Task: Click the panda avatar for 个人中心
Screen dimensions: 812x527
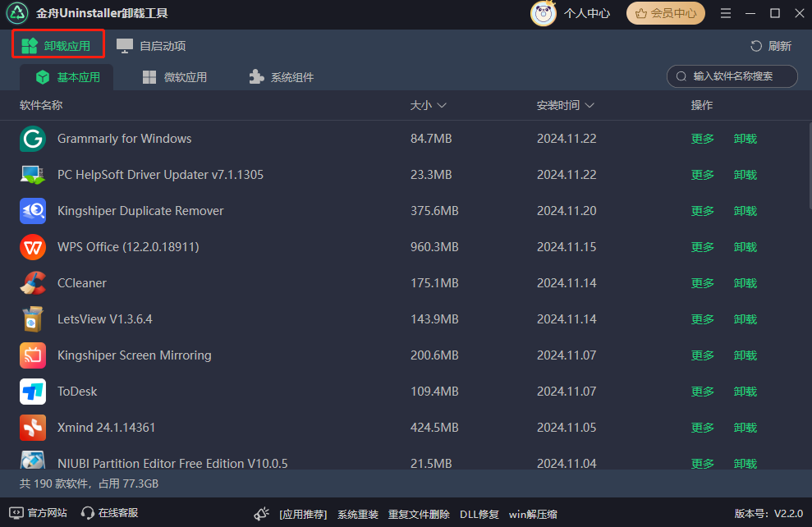Action: click(544, 13)
